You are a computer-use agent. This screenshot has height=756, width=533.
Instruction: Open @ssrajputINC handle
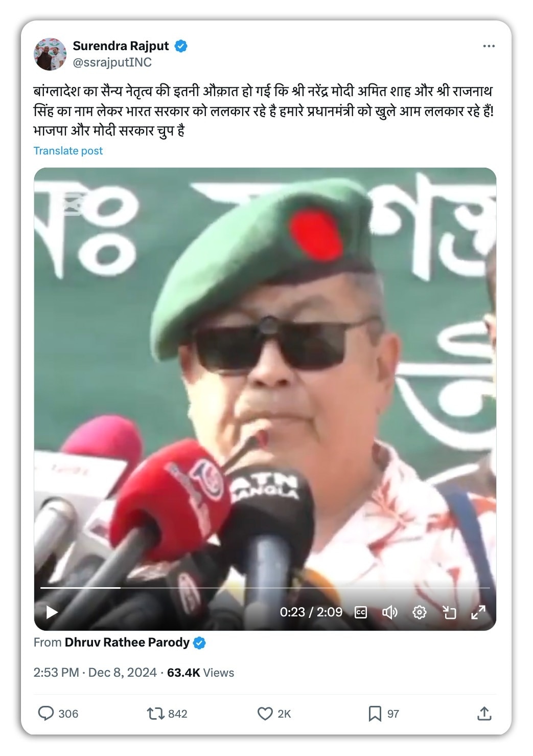click(x=112, y=62)
